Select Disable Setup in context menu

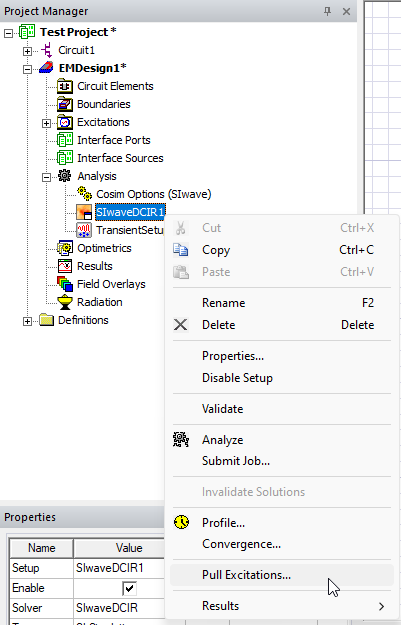coord(282,378)
